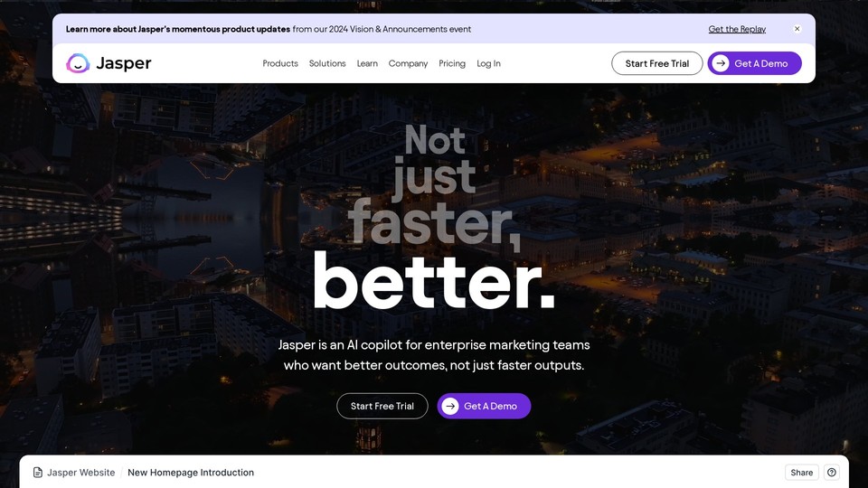
Task: Click Log In in the navigation
Action: [x=488, y=63]
